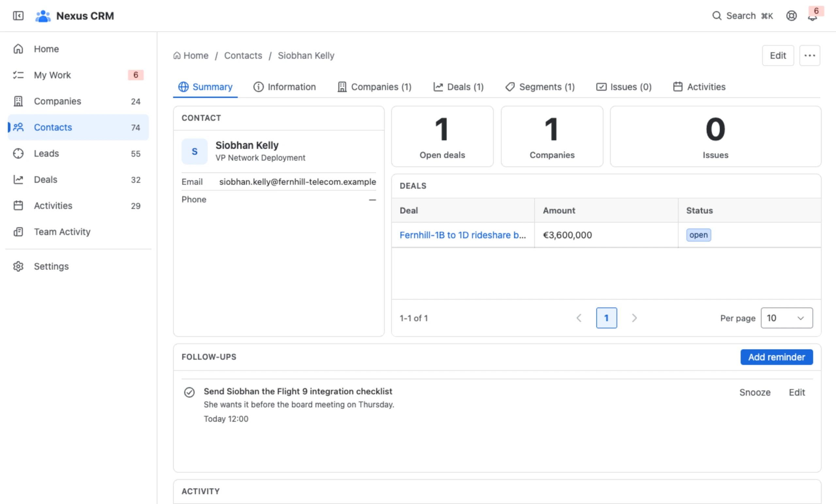836x504 pixels.
Task: Click the open status badge
Action: [698, 235]
